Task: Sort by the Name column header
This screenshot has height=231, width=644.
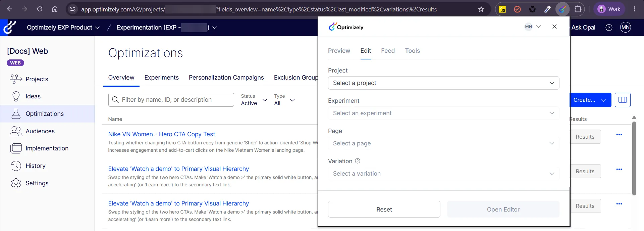Action: pos(115,119)
